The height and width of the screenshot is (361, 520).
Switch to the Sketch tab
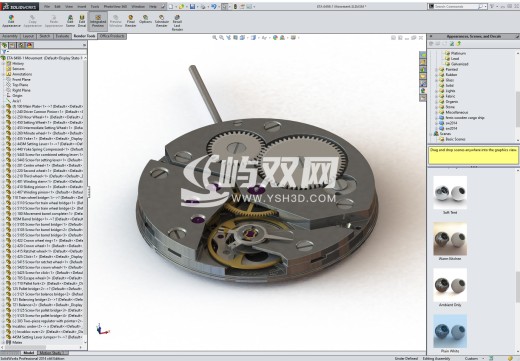point(45,36)
